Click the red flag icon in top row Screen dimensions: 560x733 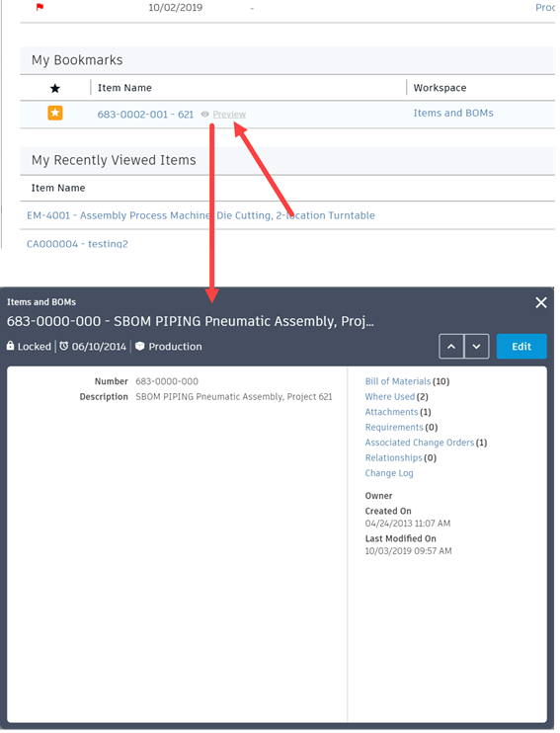(x=40, y=7)
